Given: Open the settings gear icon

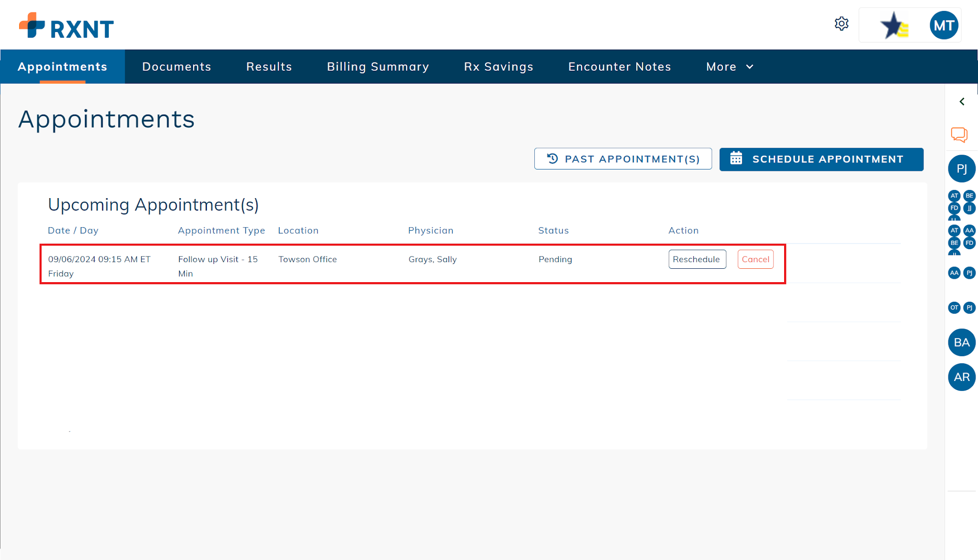Looking at the screenshot, I should pyautogui.click(x=841, y=23).
